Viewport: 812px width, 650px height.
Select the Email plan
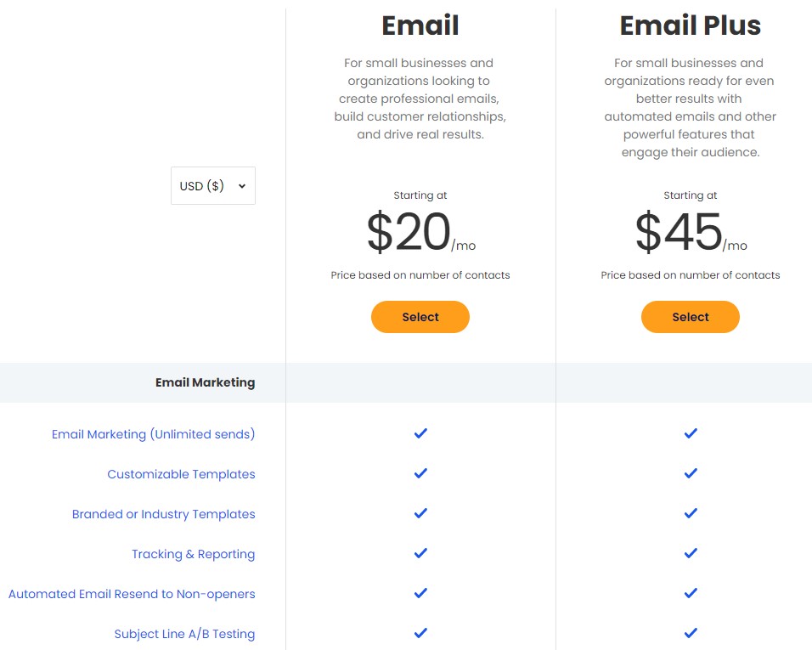(x=420, y=316)
